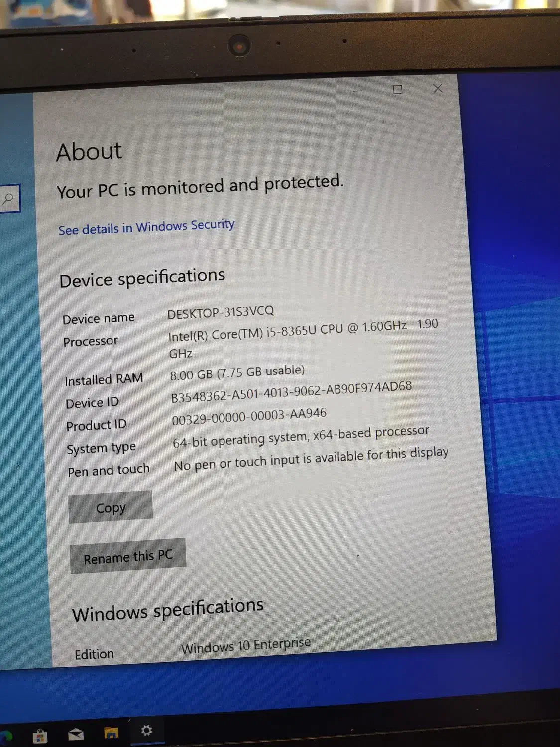Open the Mail app on taskbar
Image resolution: width=560 pixels, height=747 pixels.
tap(76, 734)
